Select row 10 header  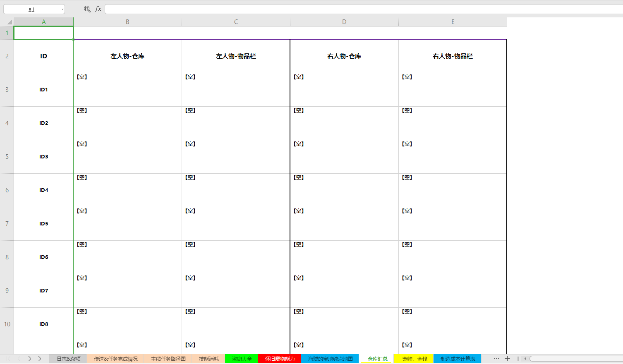click(x=7, y=324)
